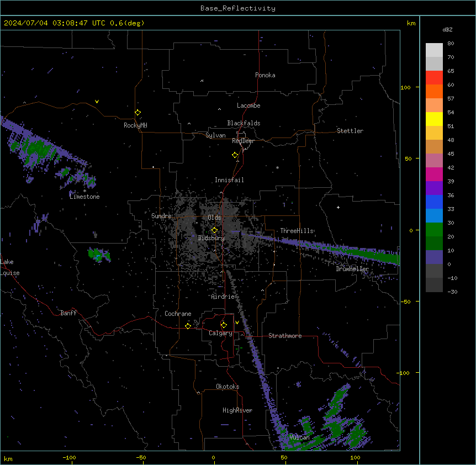Viewport: 476px width, 465px height.
Task: Select the pink 42-45 dBZ legend swatch
Action: coord(434,161)
